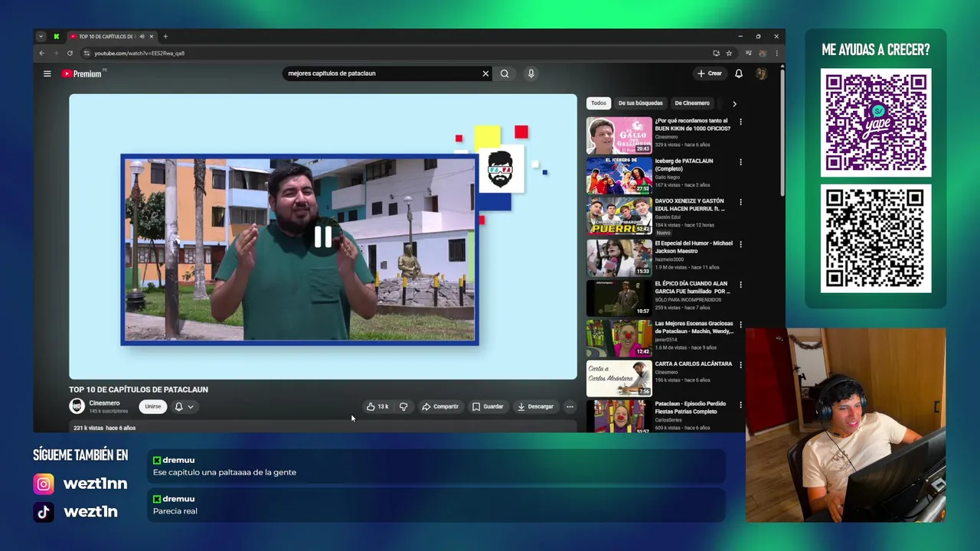
Task: Open options for El Especial del Humor video
Action: [740, 243]
